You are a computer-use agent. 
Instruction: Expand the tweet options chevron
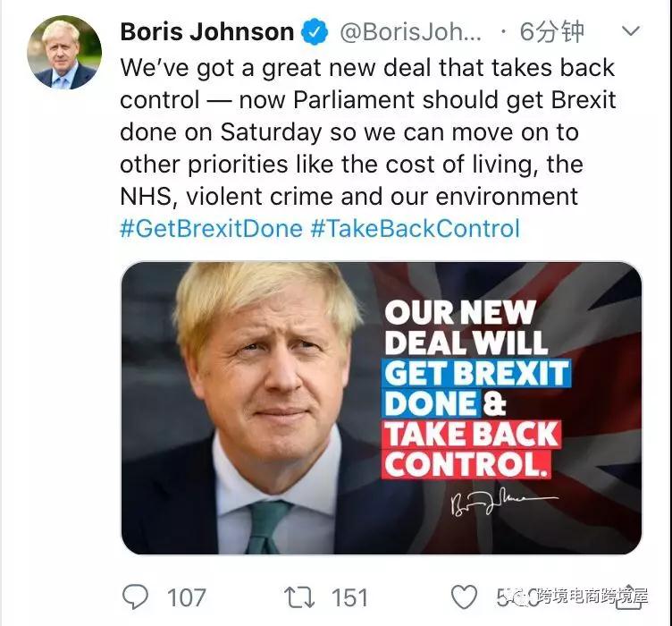point(630,31)
